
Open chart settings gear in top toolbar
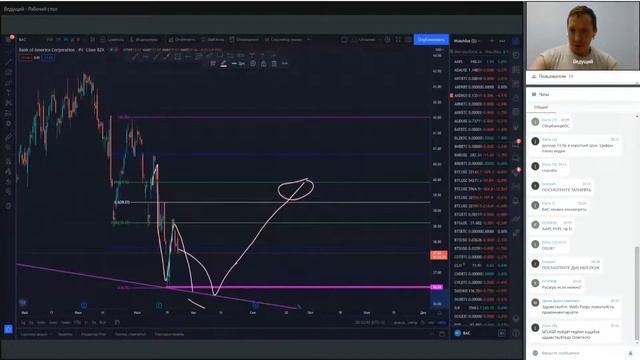point(387,40)
